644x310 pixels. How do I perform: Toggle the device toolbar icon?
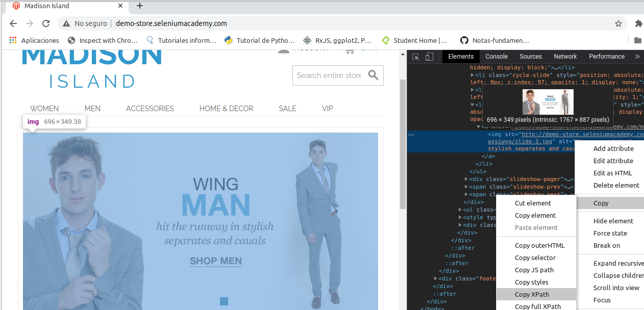pos(429,57)
